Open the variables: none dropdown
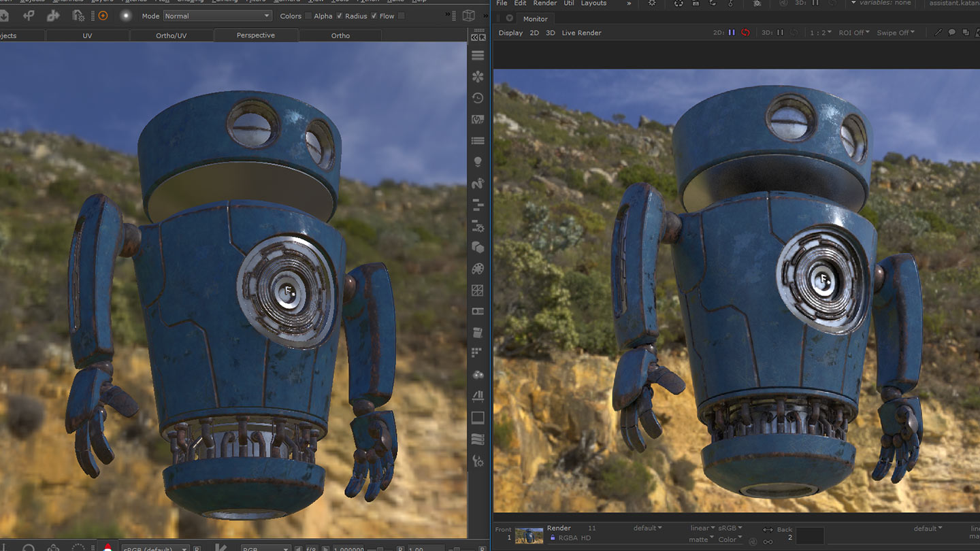Image resolution: width=980 pixels, height=551 pixels. (881, 3)
